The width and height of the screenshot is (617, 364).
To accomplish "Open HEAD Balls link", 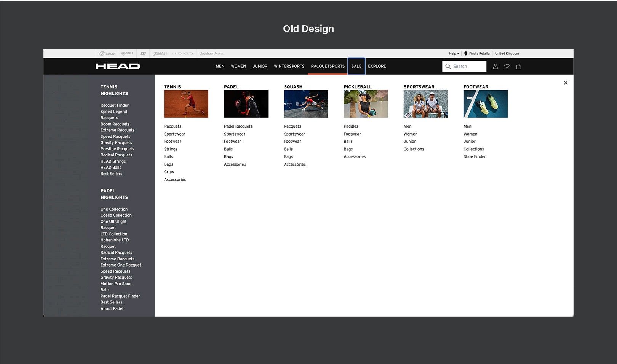I will tap(111, 168).
